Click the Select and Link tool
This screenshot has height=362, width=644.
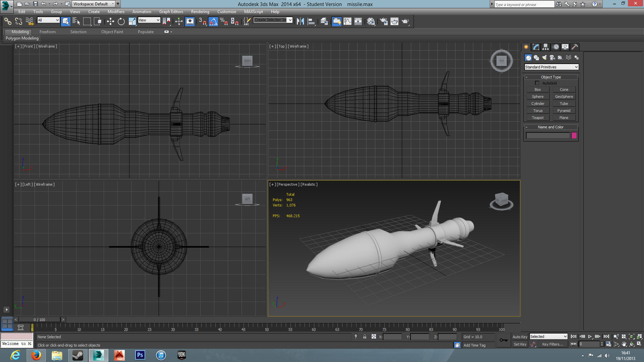7,21
